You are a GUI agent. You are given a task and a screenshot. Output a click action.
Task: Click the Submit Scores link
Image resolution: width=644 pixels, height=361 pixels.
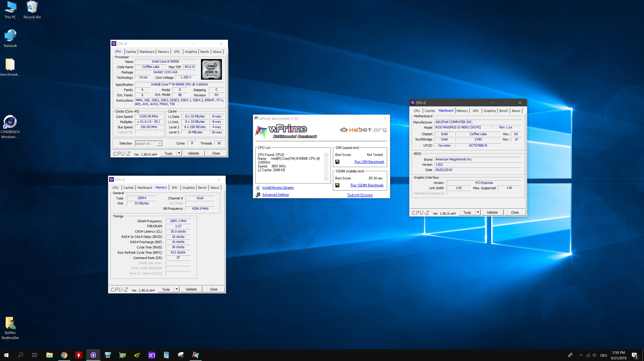360,195
